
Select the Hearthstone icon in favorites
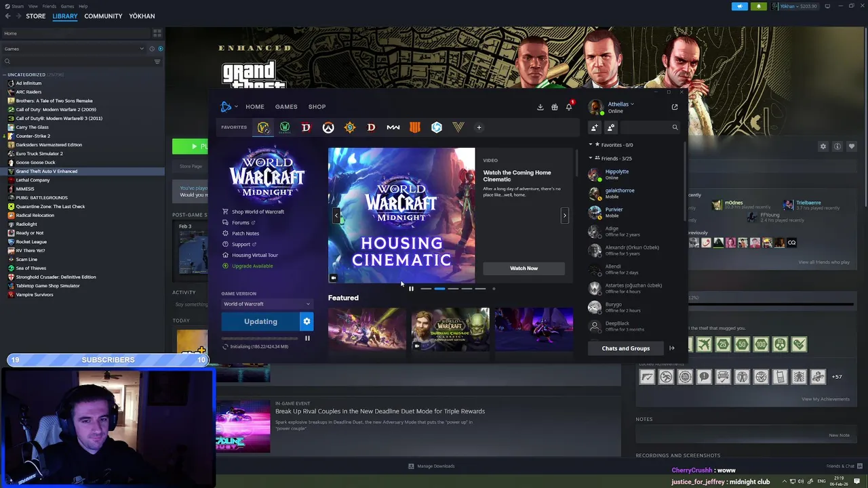pos(350,127)
